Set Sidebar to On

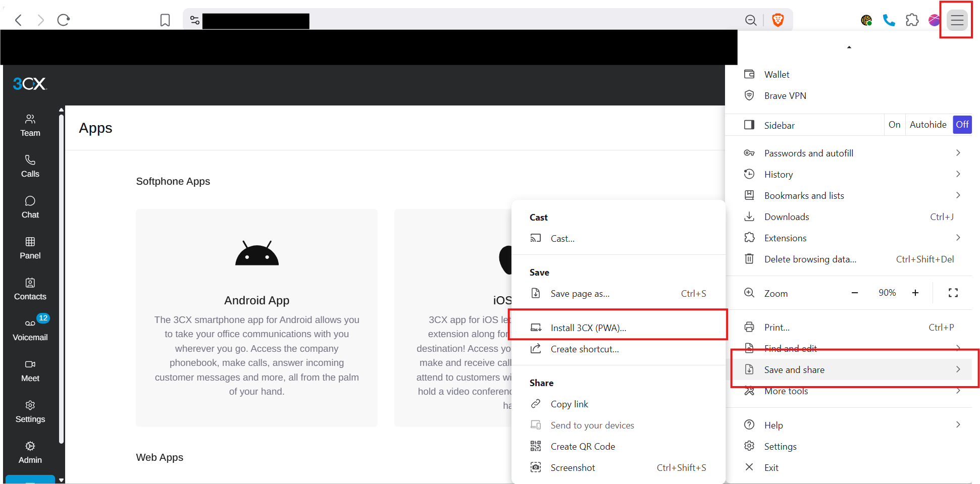point(895,125)
